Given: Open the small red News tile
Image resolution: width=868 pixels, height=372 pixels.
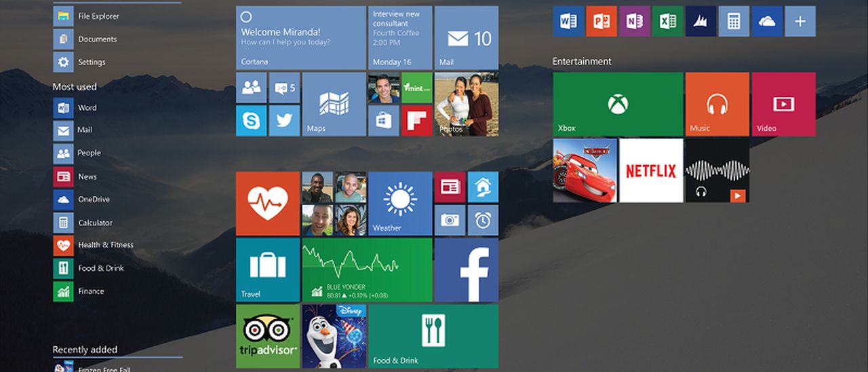Looking at the screenshot, I should pyautogui.click(x=450, y=187).
